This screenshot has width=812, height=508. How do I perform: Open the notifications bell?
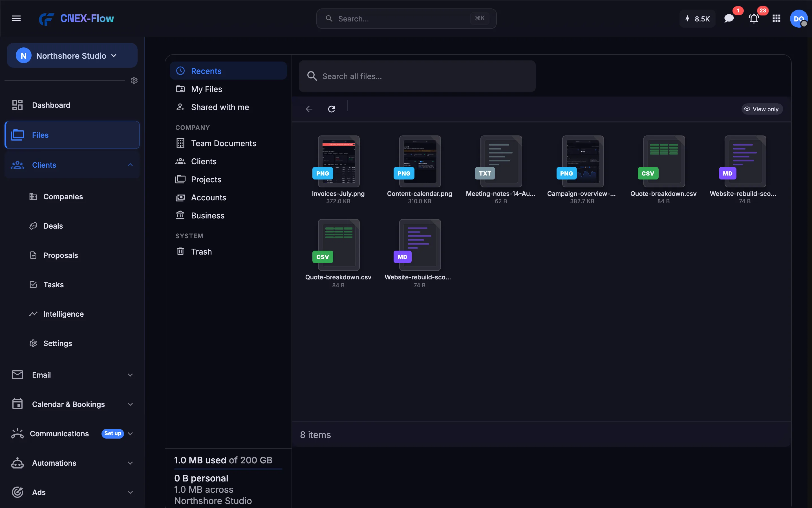click(x=754, y=18)
